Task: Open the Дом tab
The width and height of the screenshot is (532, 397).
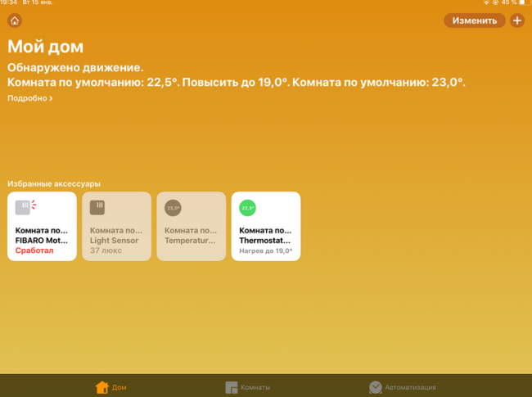Action: pyautogui.click(x=119, y=387)
